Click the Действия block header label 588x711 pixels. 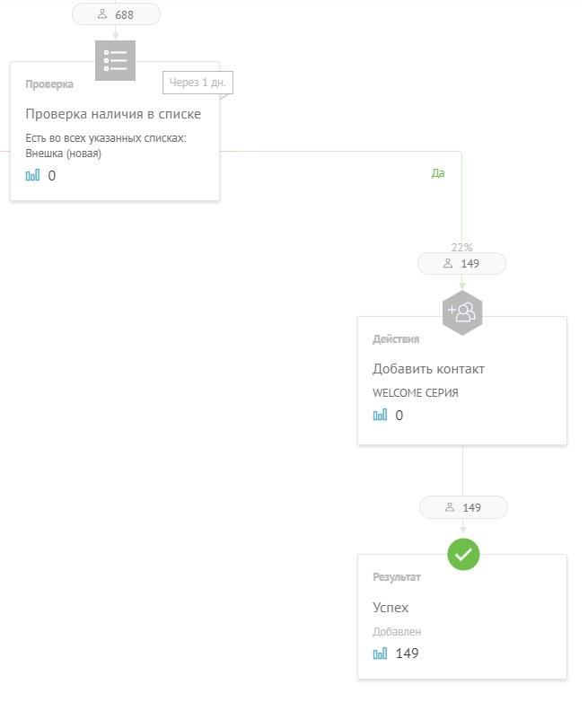point(396,338)
